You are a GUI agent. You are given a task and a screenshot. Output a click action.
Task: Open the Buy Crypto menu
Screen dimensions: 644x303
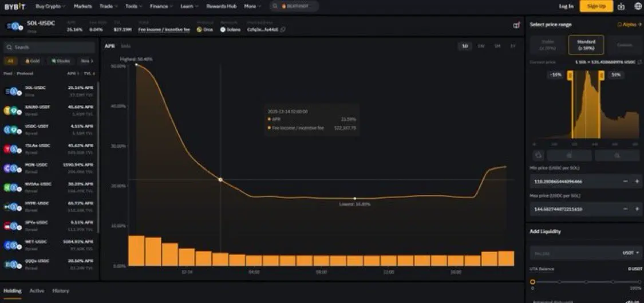point(50,6)
